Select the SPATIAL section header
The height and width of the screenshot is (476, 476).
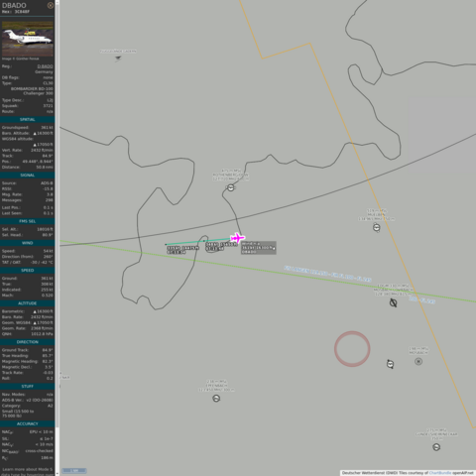(28, 119)
